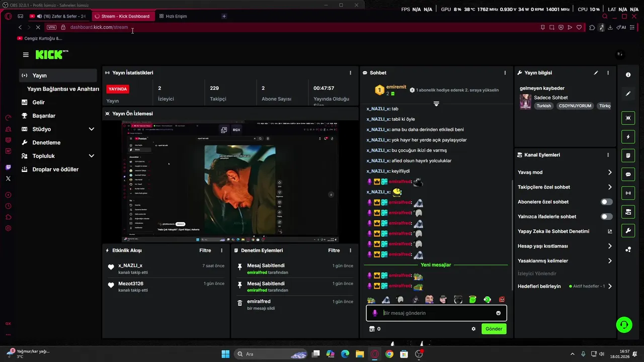Viewport: 644px width, 362px height.
Task: Click the CSOYNUYORUM tag
Action: pos(575,106)
